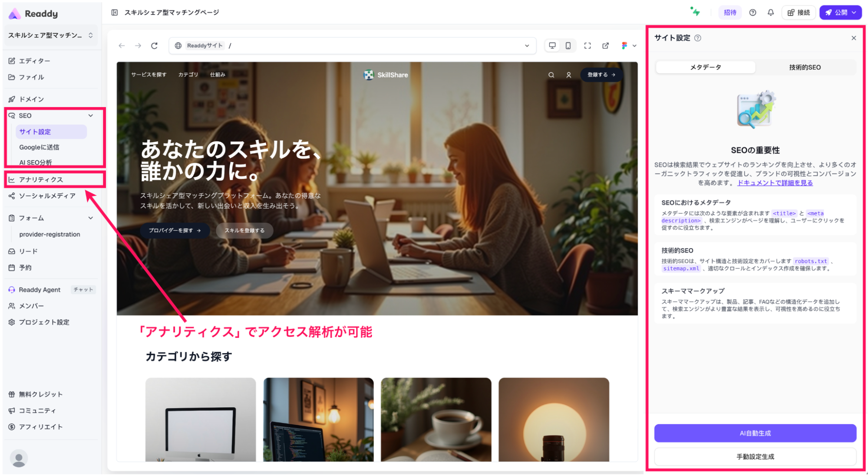Click the SkillShare logo in preview
Viewport: 868px width, 475px height.
(x=386, y=75)
